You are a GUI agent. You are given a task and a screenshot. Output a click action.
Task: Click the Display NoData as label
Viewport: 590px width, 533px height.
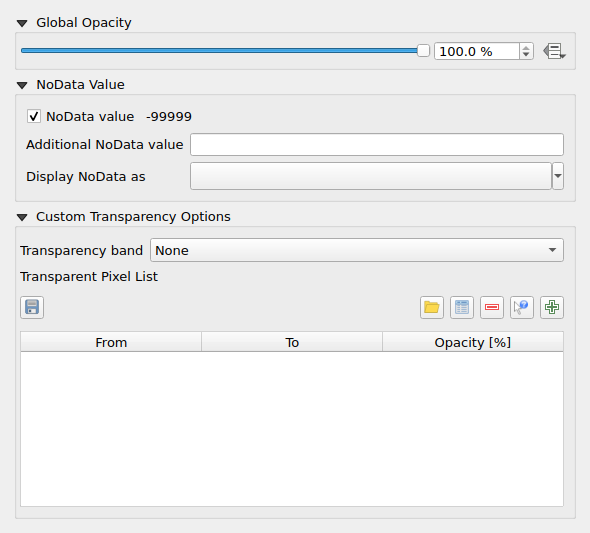86,177
